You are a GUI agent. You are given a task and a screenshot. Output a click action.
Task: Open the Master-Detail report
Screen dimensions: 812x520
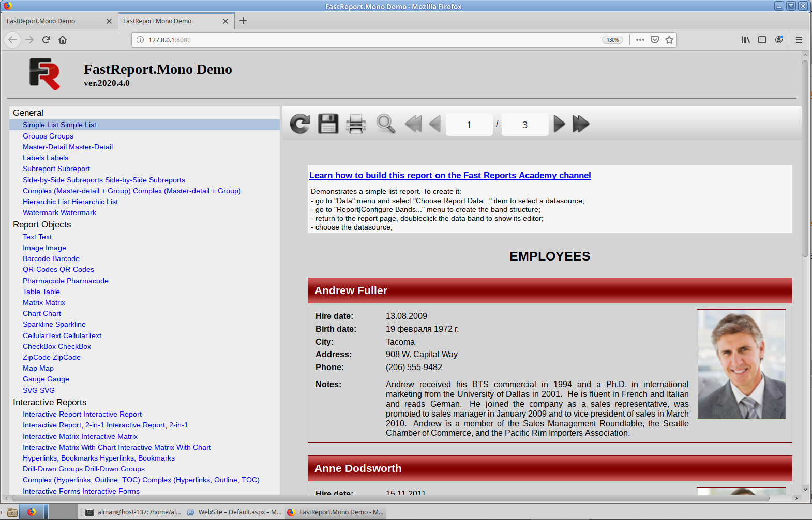(68, 147)
